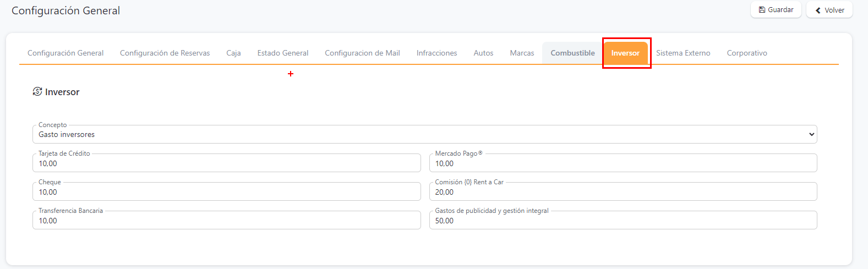Select the Marcas tab
The image size is (868, 269).
[522, 53]
